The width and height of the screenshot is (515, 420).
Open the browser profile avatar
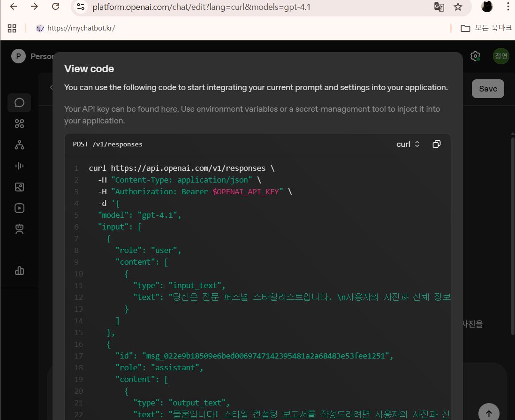pyautogui.click(x=487, y=7)
